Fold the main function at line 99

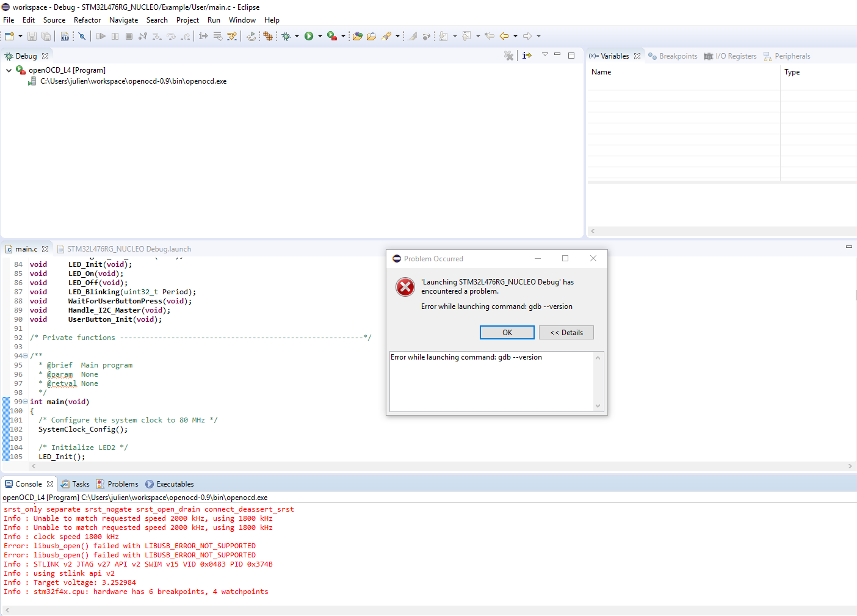(25, 402)
